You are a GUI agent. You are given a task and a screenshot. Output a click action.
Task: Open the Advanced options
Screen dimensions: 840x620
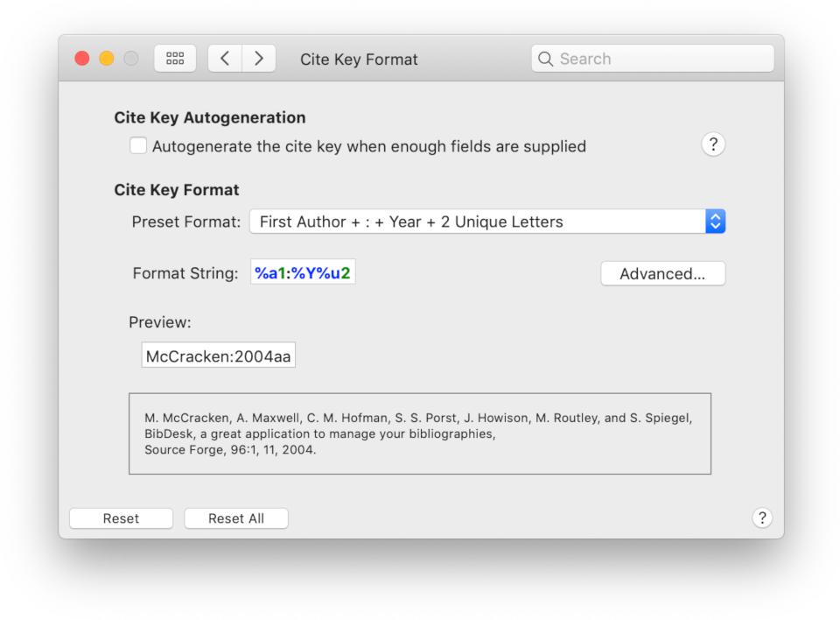pyautogui.click(x=662, y=273)
